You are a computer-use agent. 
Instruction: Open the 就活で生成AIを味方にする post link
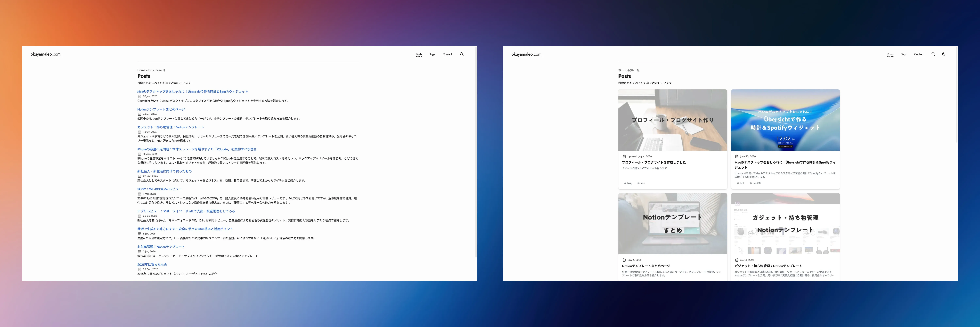click(x=185, y=229)
